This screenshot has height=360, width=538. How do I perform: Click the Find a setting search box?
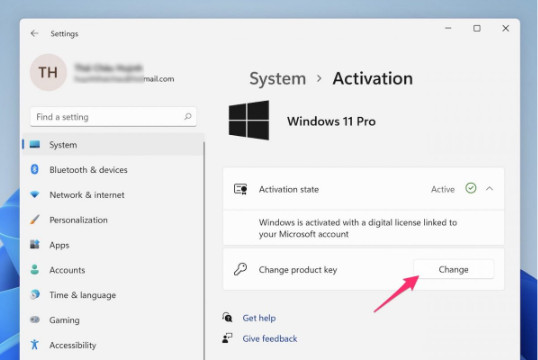coord(113,117)
